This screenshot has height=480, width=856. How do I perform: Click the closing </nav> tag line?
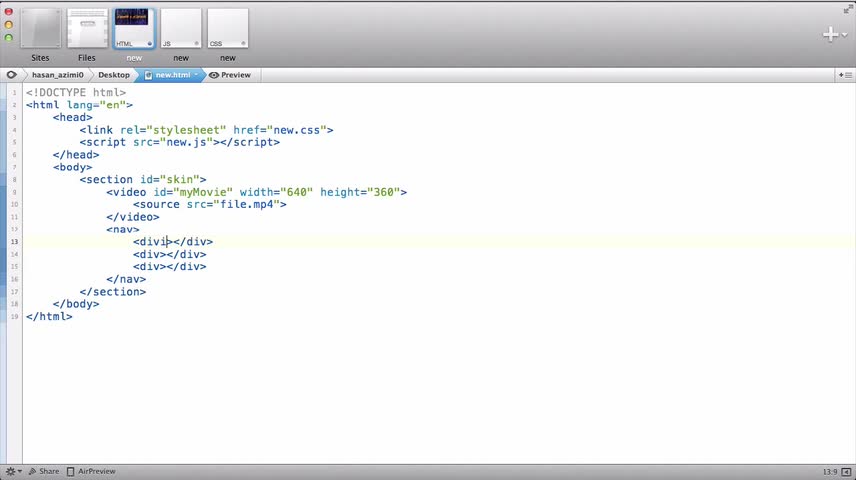pos(126,279)
